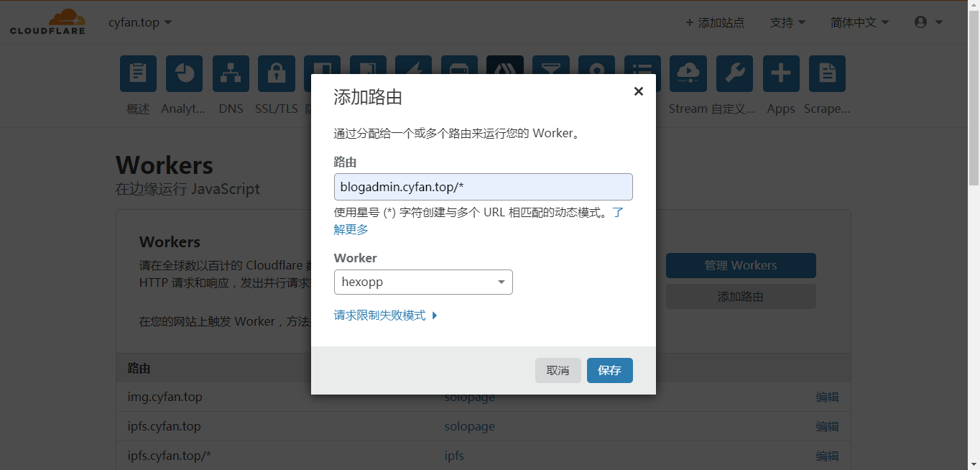Open the 自定义 wrench icon
The width and height of the screenshot is (980, 470).
[x=734, y=73]
